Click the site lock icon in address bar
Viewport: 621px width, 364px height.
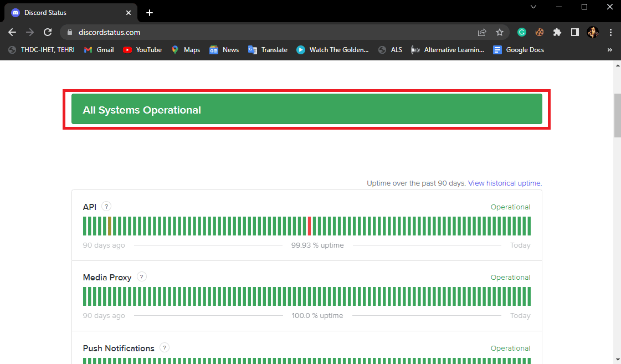(70, 33)
